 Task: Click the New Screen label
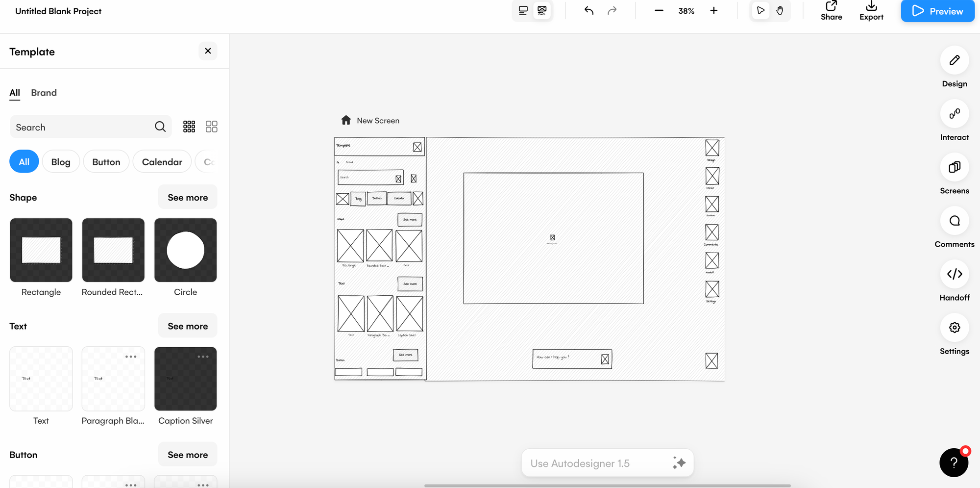pyautogui.click(x=378, y=121)
